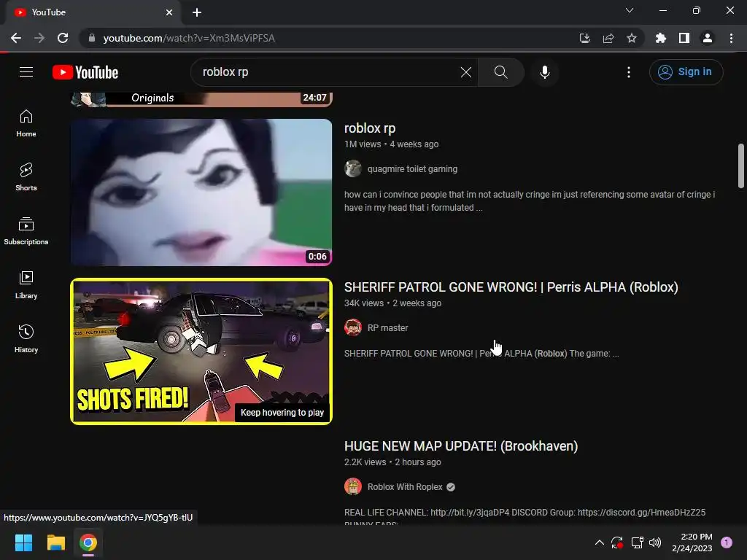Open Shorts in sidebar
Image resolution: width=747 pixels, height=560 pixels.
click(26, 177)
